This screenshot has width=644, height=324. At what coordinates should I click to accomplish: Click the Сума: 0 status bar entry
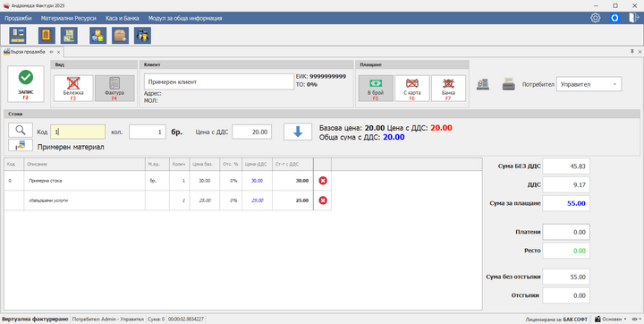click(x=156, y=319)
